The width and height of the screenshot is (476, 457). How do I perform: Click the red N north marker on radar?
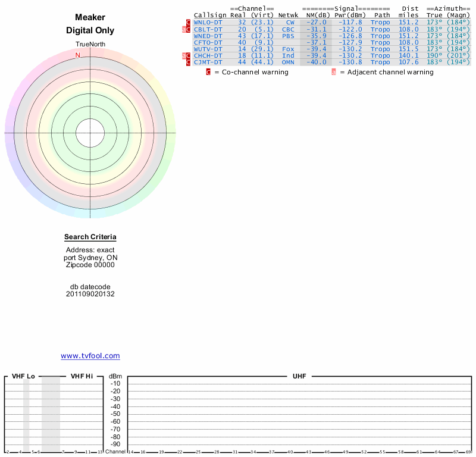tap(78, 55)
